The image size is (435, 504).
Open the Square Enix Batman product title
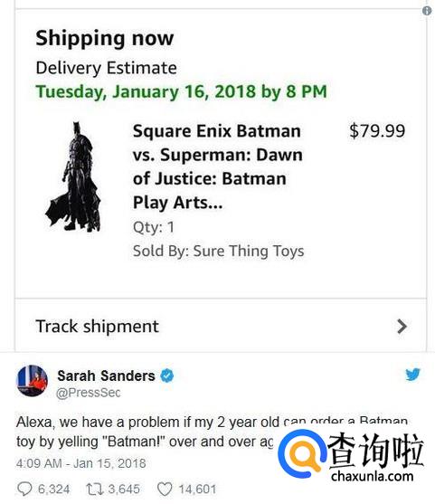tap(217, 166)
